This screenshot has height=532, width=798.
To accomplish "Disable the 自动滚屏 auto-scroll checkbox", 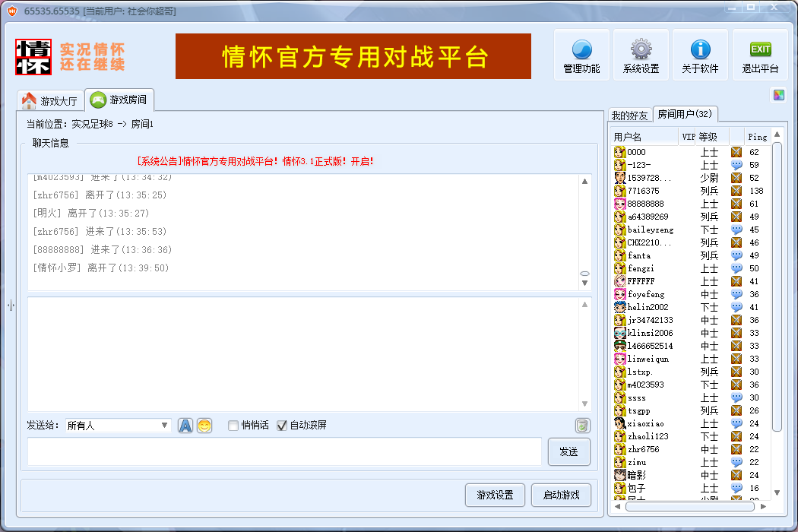I will coord(282,426).
